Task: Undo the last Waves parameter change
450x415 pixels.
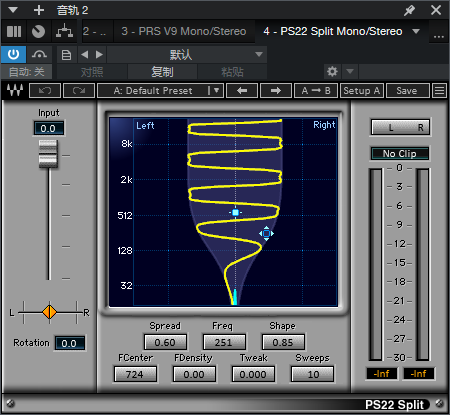Action: [45, 91]
